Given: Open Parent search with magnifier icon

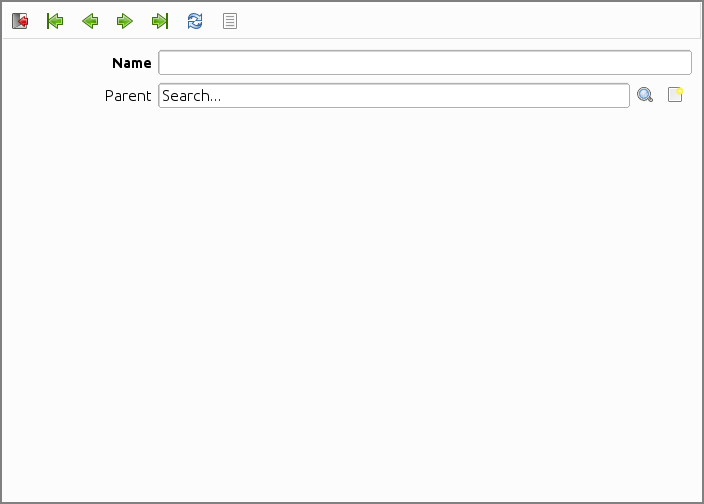Looking at the screenshot, I should 645,95.
